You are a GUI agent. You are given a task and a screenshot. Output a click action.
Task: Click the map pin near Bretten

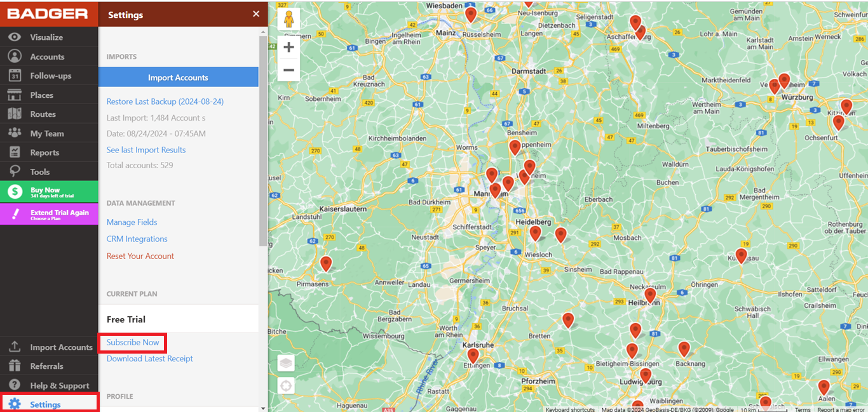(568, 320)
